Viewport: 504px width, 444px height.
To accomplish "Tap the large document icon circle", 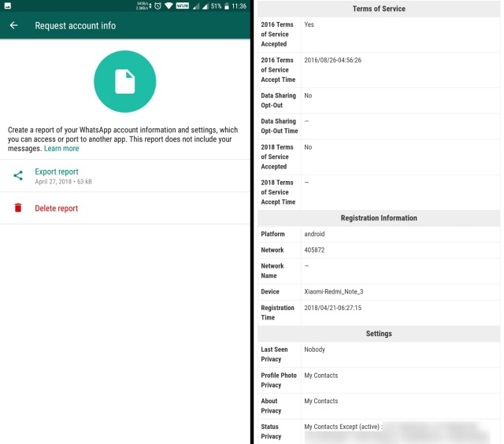I will click(x=125, y=81).
